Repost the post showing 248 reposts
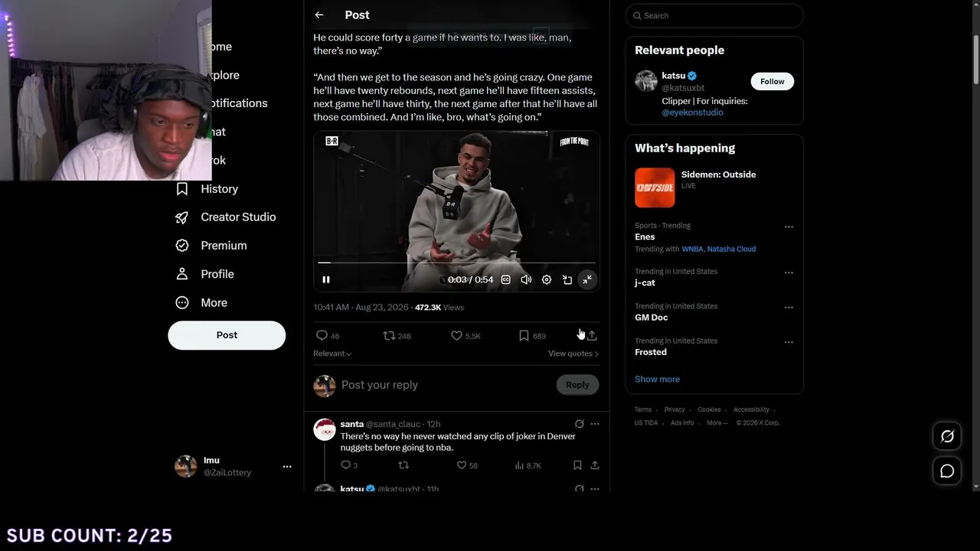This screenshot has width=980, height=551. point(397,336)
